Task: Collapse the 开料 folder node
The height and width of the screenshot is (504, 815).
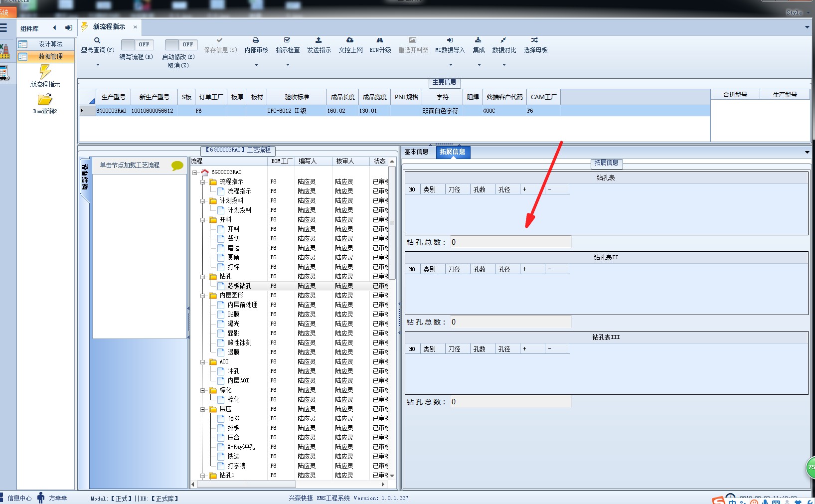Action: (x=203, y=220)
